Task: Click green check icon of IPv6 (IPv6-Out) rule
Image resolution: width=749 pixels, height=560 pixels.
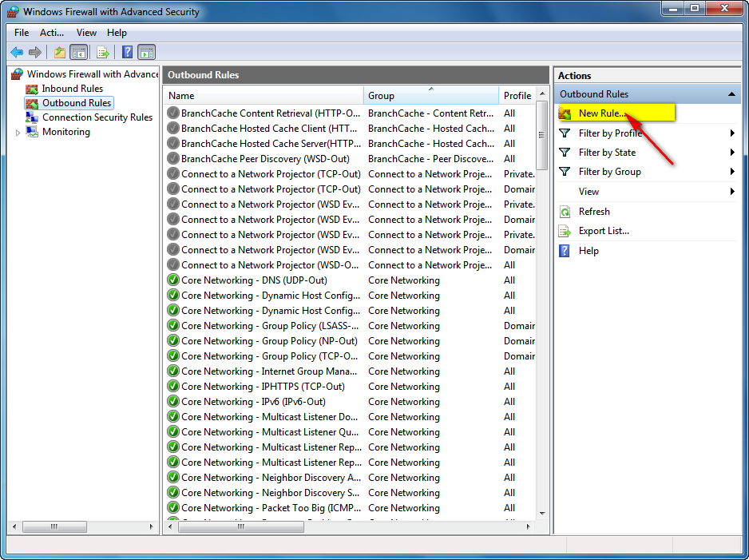Action: (x=173, y=401)
